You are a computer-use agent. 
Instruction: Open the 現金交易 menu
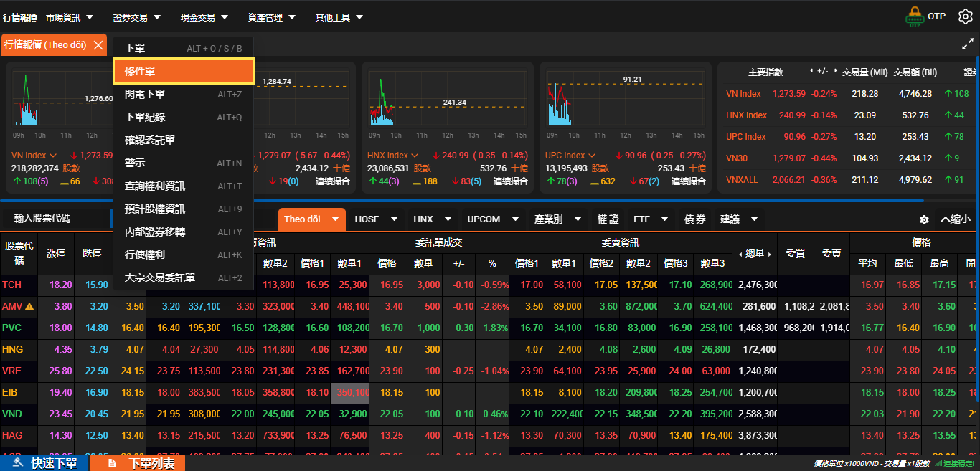(x=204, y=17)
